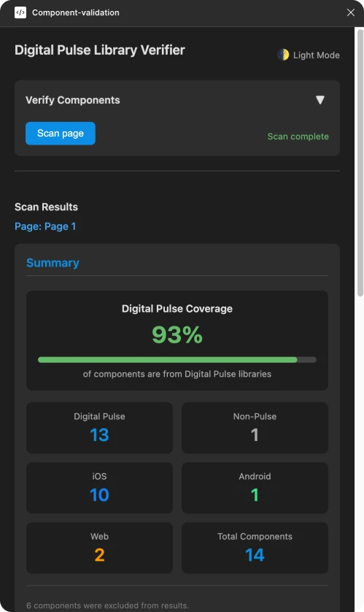Click the Summary section heading

(53, 263)
